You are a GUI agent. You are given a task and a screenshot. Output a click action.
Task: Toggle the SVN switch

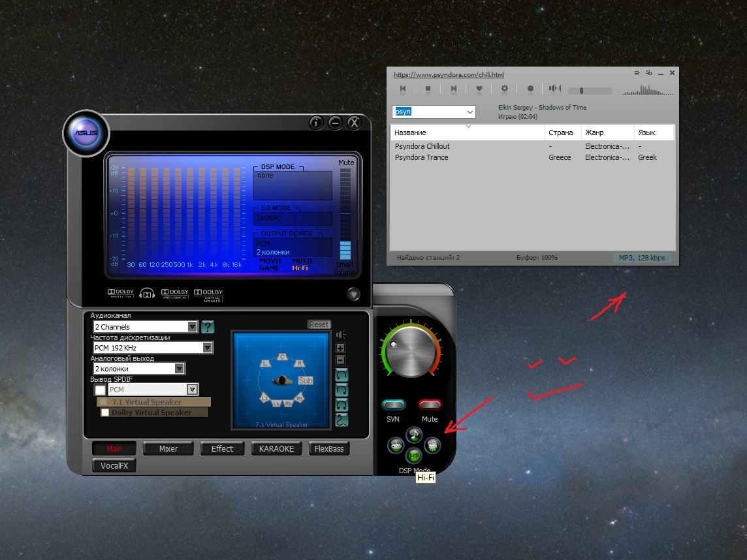click(394, 405)
